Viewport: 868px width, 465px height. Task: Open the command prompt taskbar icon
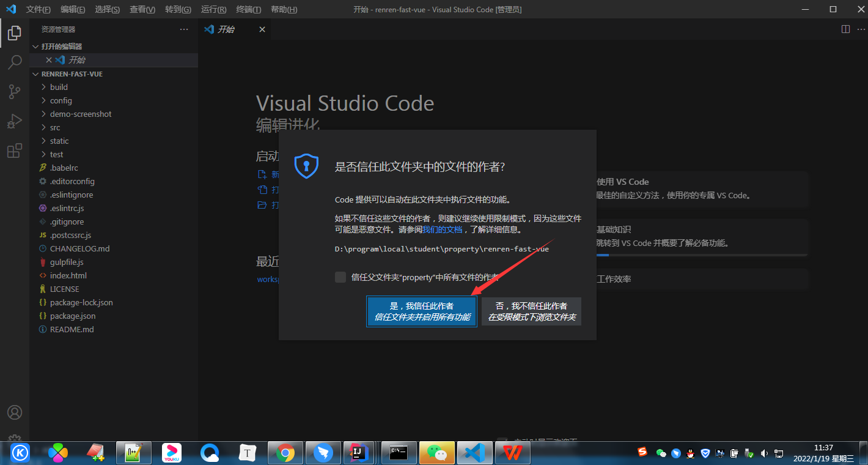click(399, 453)
